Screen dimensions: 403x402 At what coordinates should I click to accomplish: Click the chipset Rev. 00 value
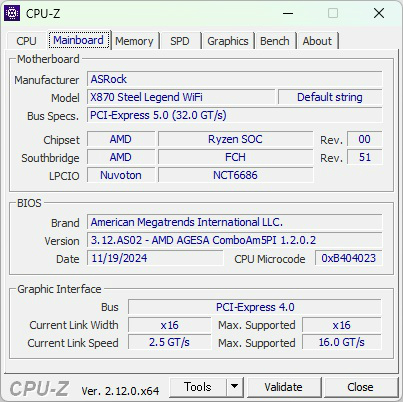(x=365, y=139)
